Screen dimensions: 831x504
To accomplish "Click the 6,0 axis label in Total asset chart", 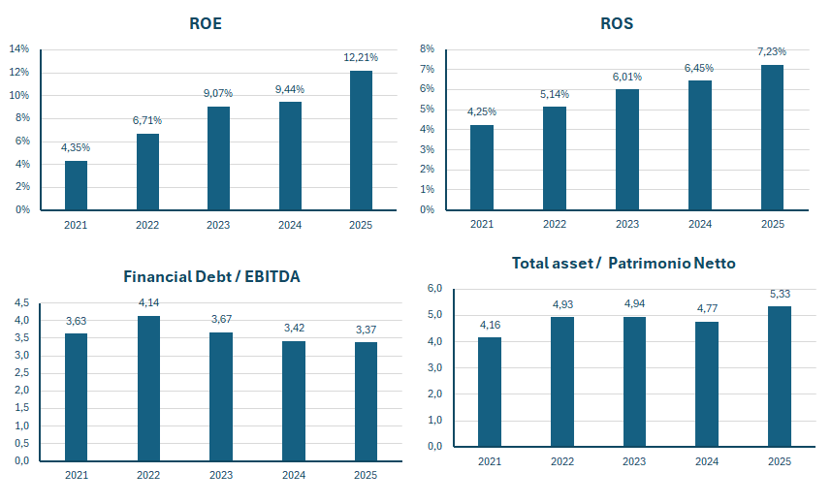I will tap(434, 288).
